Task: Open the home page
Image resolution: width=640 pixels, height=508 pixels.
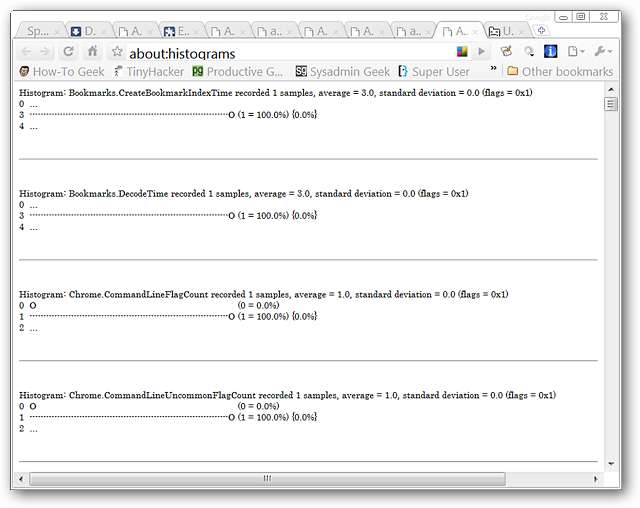Action: point(93,51)
